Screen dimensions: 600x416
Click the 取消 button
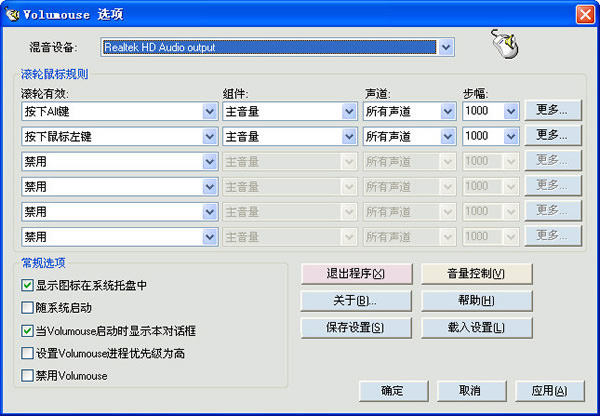point(471,391)
